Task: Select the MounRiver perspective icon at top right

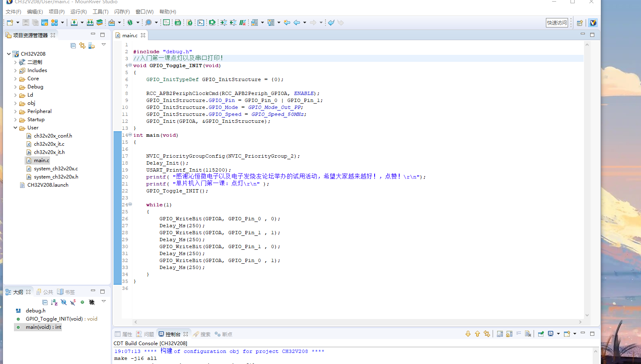Action: 593,23
